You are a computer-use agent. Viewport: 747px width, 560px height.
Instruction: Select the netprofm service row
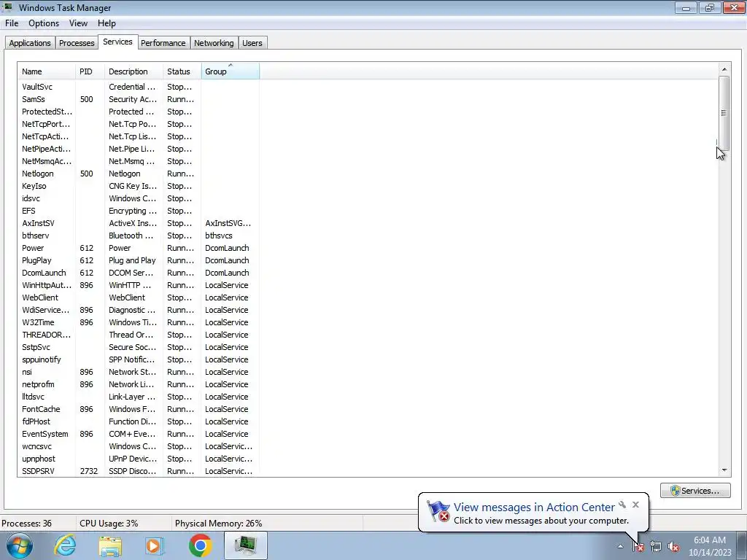click(x=138, y=384)
